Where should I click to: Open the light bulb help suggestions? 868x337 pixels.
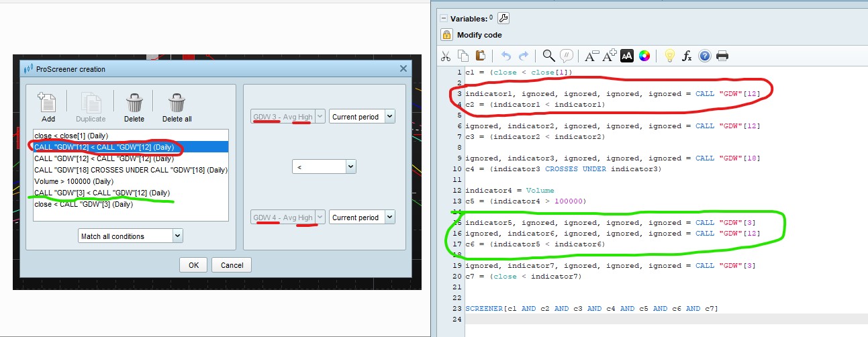[669, 56]
